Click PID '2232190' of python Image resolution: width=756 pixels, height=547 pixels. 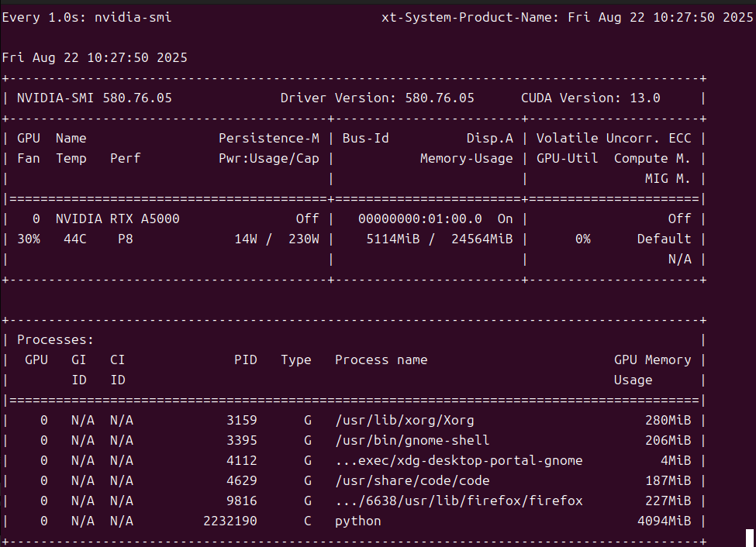(x=230, y=521)
